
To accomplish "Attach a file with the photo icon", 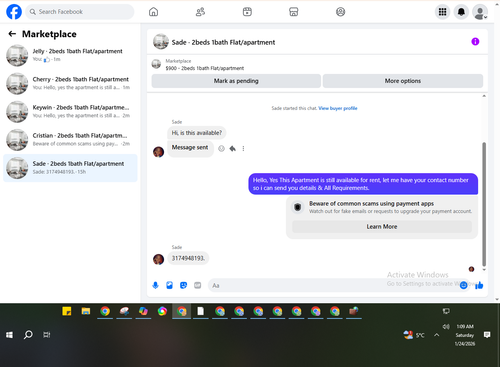I will (169, 285).
